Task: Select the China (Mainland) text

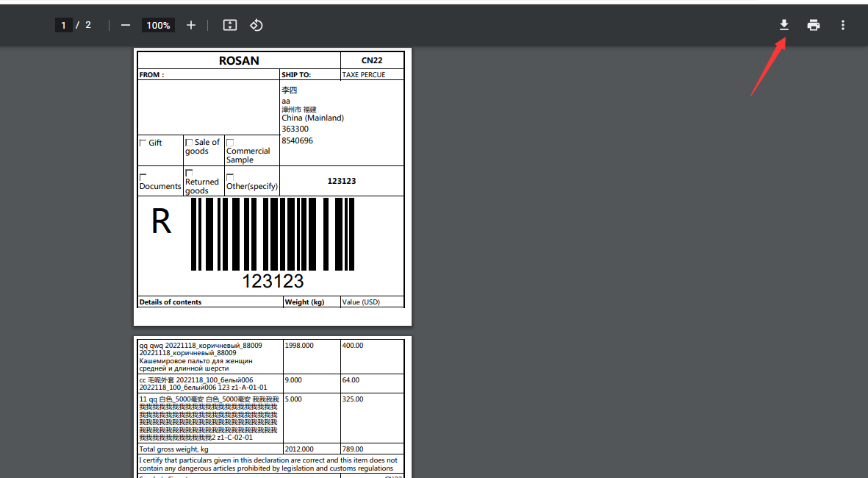Action: [313, 118]
